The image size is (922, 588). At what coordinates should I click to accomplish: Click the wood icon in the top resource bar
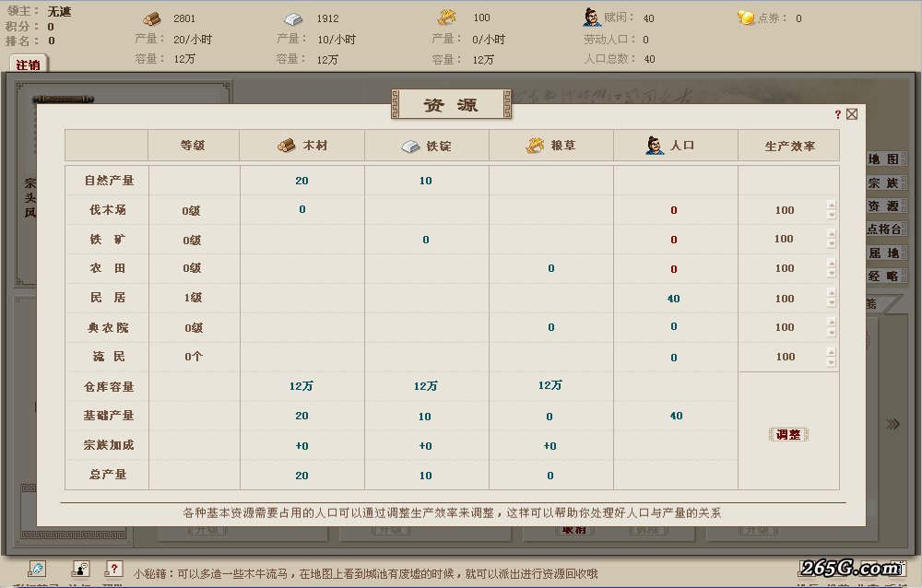151,18
